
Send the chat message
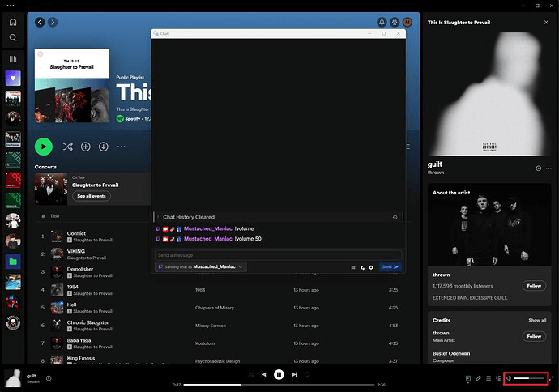[x=390, y=267]
